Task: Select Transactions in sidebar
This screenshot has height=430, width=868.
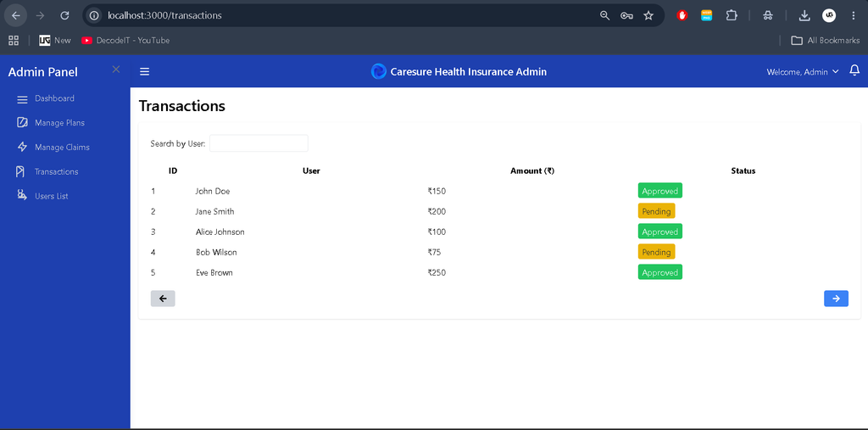Action: pos(57,172)
